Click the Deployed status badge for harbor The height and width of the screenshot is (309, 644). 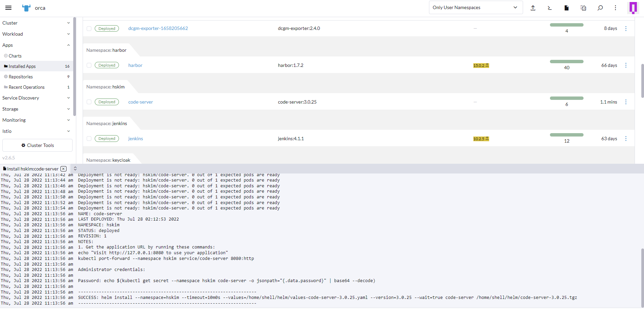pos(107,65)
